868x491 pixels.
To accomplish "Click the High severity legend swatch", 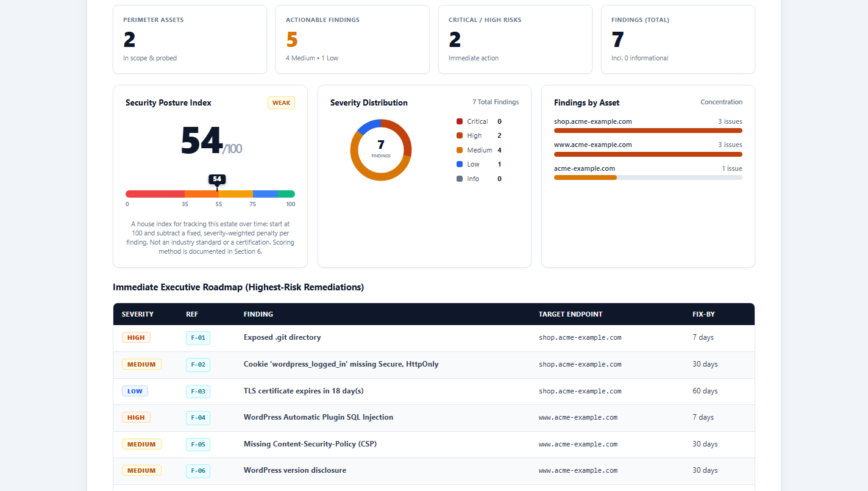I will (460, 135).
